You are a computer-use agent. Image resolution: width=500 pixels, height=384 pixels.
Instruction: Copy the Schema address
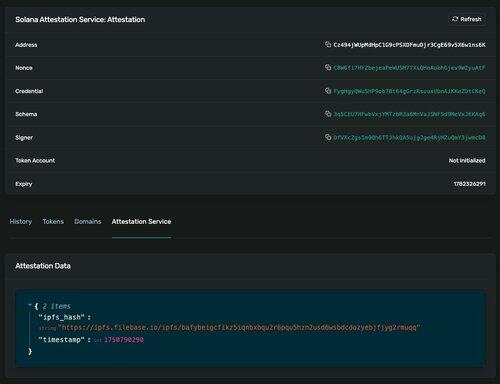(328, 114)
